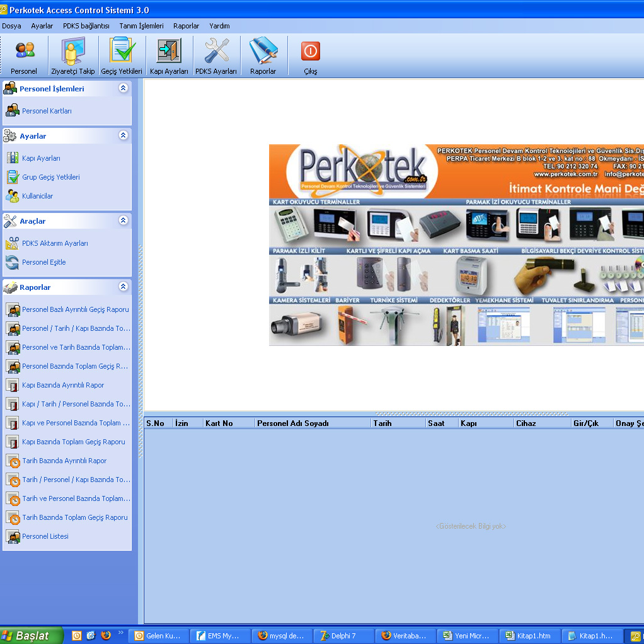Select Grup Geçiş Yetkileri in sidebar
The height and width of the screenshot is (644, 644).
(50, 177)
